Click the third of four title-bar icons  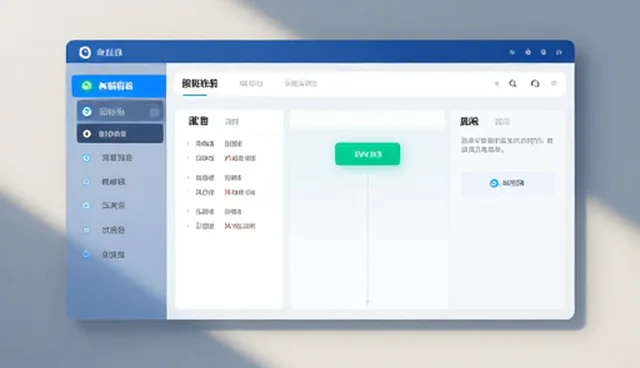coord(543,52)
